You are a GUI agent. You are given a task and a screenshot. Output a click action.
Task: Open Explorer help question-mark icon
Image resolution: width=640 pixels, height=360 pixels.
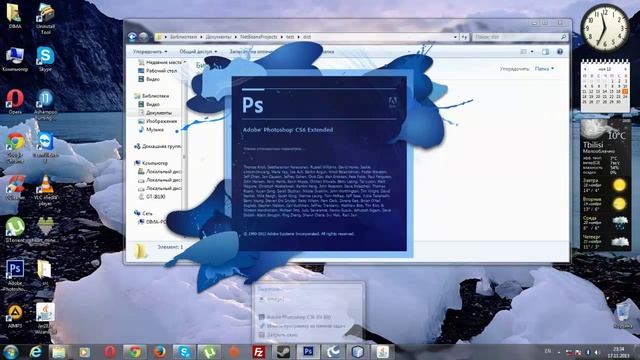(560, 51)
